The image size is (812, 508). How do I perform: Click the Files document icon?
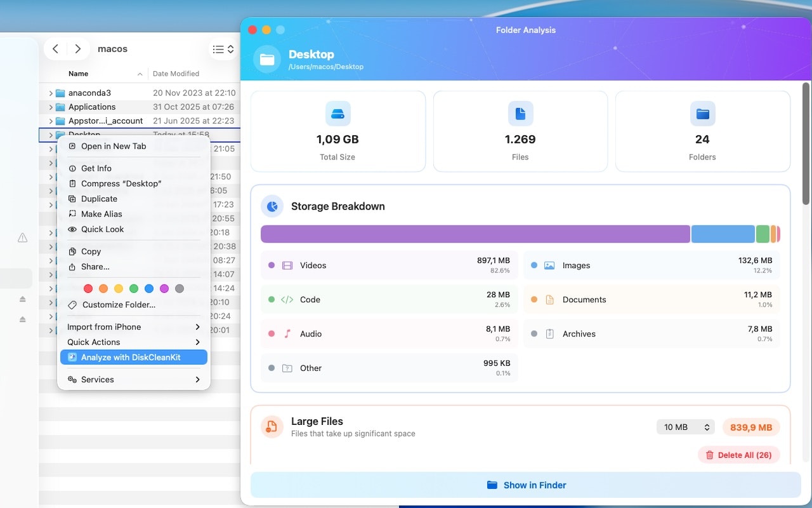[x=520, y=114]
